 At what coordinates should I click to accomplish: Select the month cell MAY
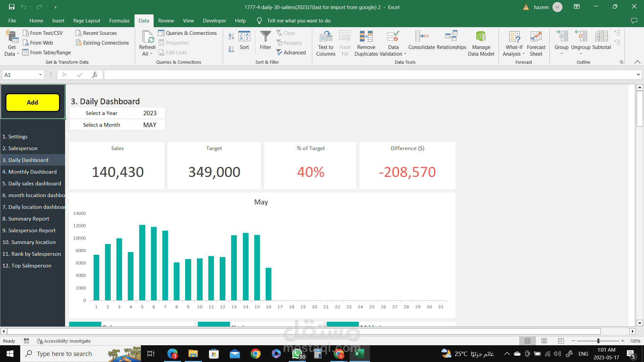coord(150,125)
